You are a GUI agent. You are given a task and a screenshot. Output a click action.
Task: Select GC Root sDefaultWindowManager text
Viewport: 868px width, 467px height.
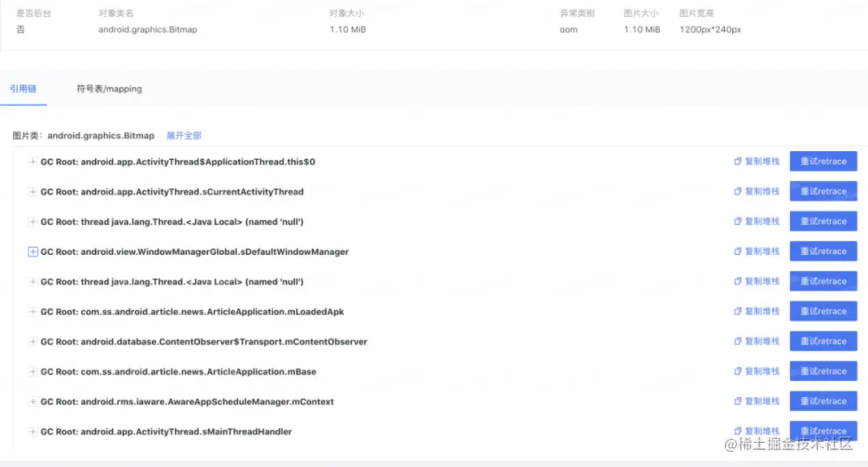pyautogui.click(x=194, y=252)
